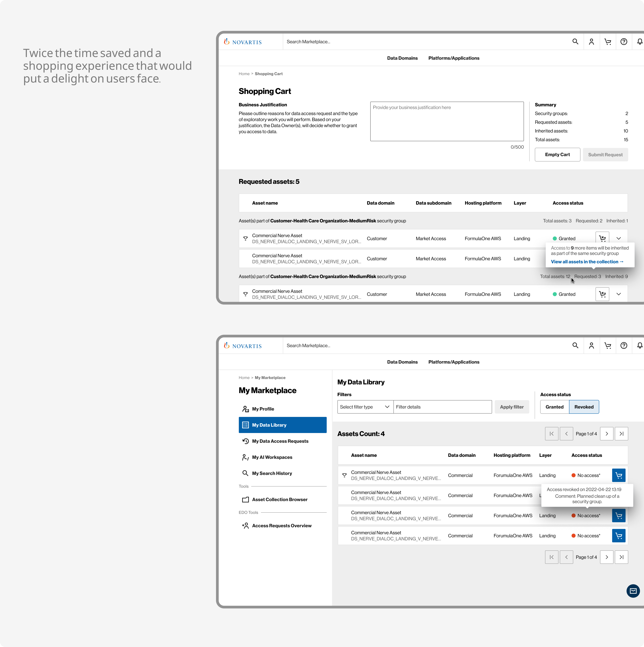Open help icon in My Marketplace window
The width and height of the screenshot is (644, 647).
click(x=624, y=345)
